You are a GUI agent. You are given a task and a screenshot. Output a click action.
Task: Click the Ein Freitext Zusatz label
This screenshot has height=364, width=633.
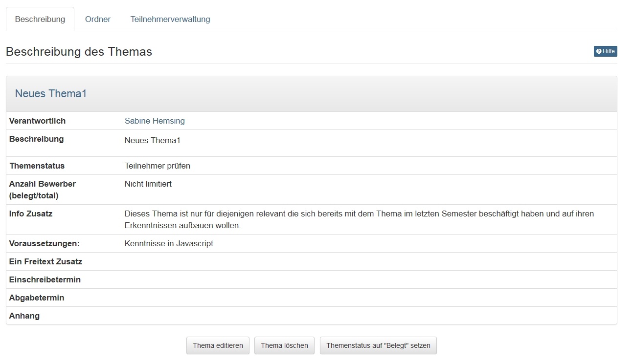[45, 261]
